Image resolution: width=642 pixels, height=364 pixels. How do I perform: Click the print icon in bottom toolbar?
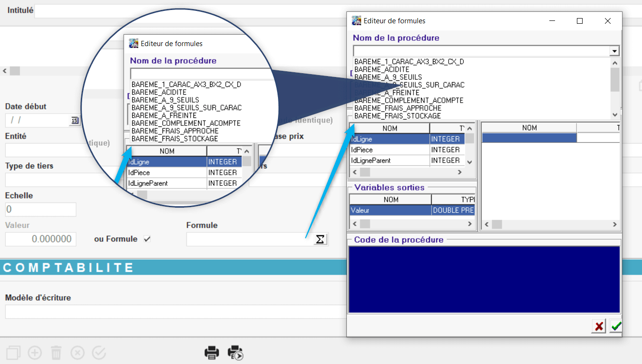pyautogui.click(x=212, y=353)
